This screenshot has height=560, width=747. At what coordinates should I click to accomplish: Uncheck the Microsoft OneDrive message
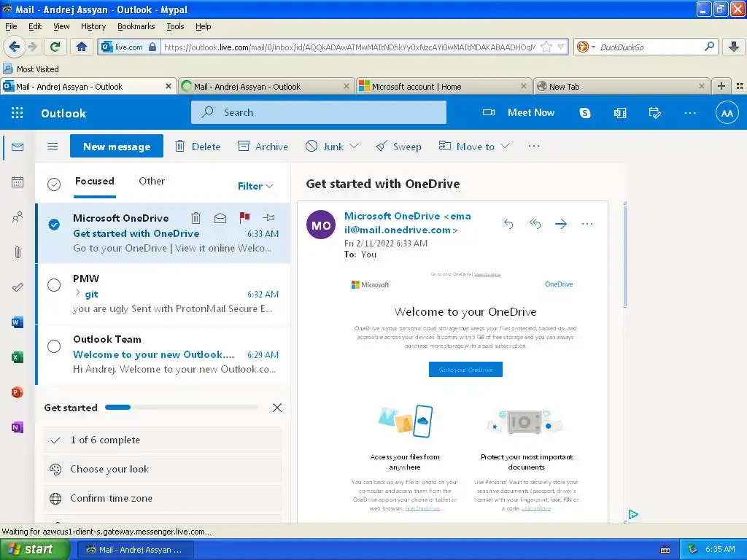pos(54,225)
